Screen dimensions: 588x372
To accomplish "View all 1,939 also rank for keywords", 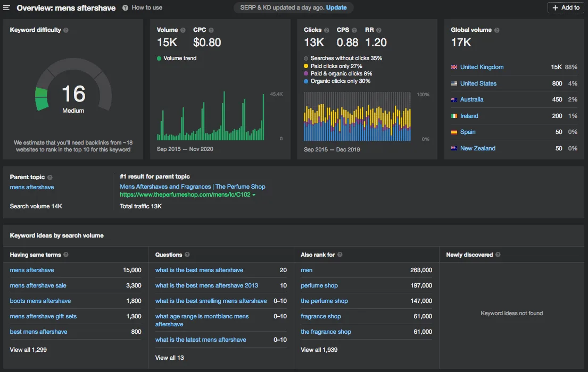I will click(319, 350).
